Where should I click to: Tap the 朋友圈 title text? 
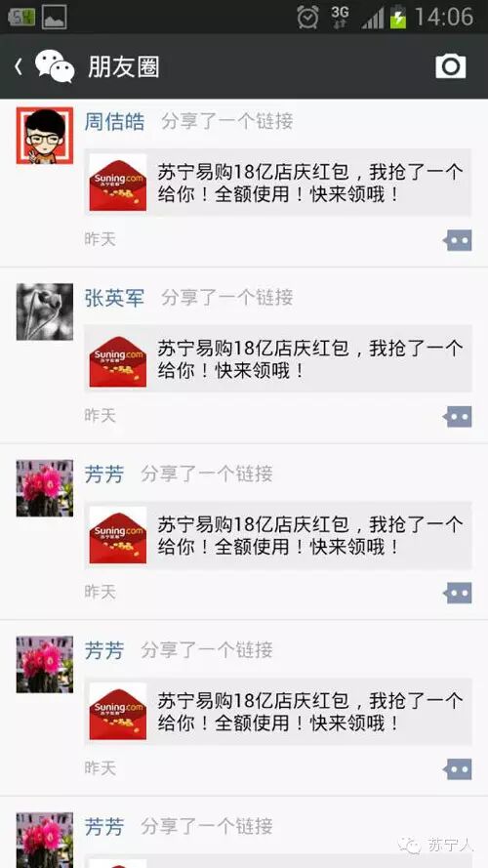click(124, 67)
